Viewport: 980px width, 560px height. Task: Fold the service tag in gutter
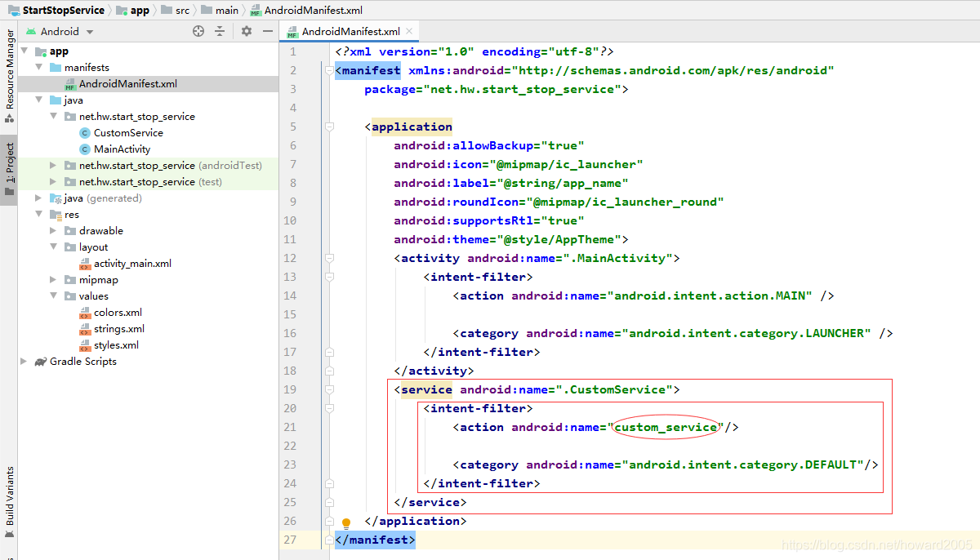point(329,389)
